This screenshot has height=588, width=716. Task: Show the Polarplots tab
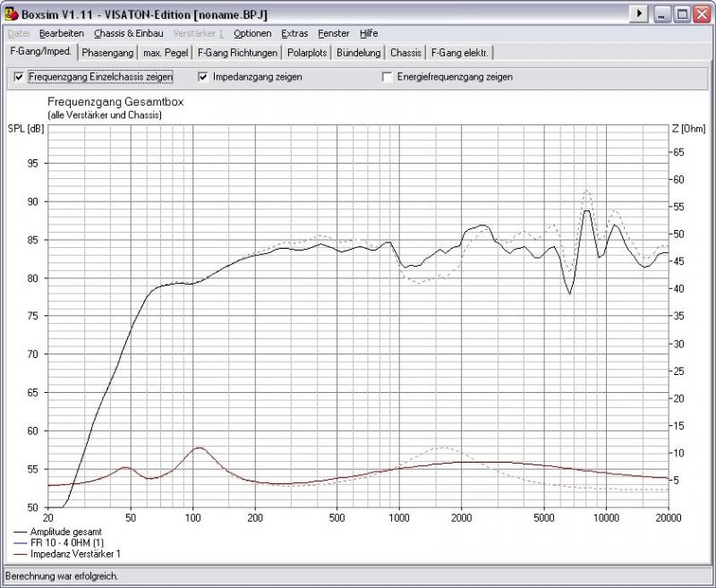[x=308, y=53]
